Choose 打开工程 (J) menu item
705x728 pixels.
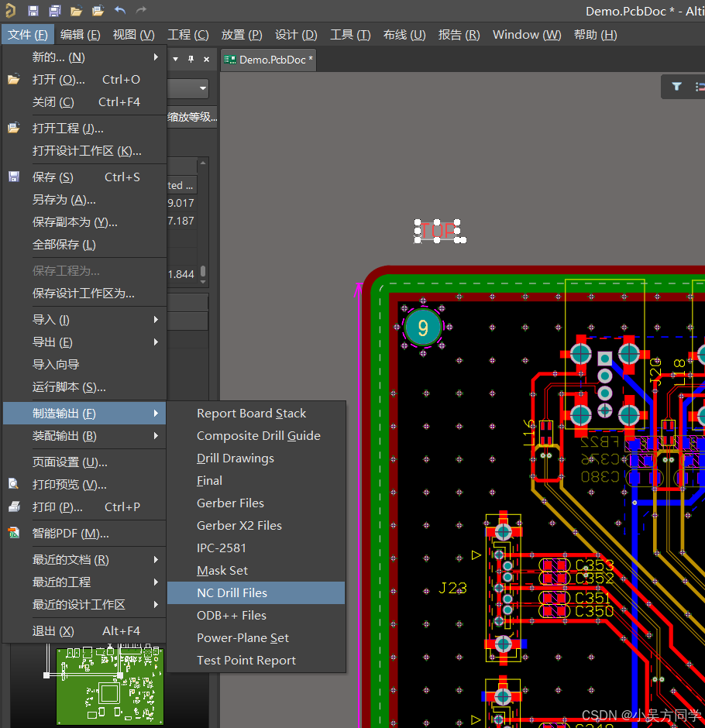click(x=84, y=129)
